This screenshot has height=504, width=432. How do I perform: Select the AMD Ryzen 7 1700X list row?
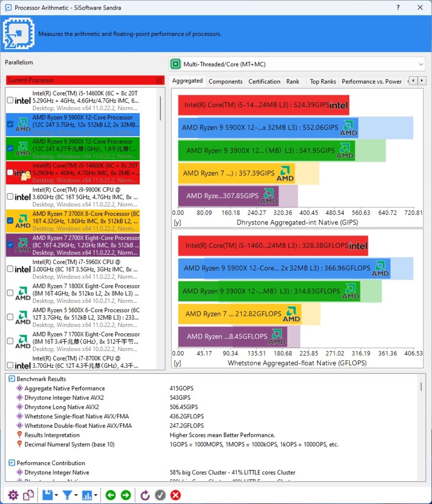[x=73, y=341]
